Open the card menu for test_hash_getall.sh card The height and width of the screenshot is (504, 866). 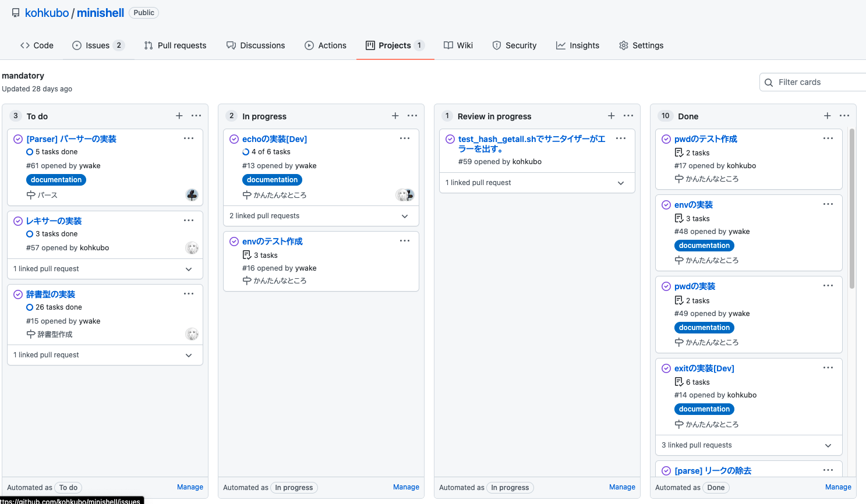(621, 139)
